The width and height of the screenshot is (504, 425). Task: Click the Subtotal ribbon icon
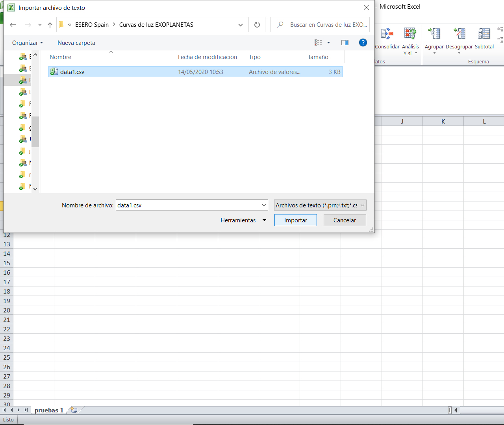[x=484, y=34]
